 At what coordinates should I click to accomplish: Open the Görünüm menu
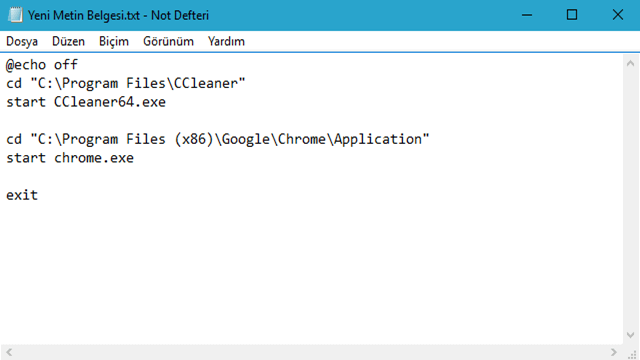pyautogui.click(x=168, y=41)
